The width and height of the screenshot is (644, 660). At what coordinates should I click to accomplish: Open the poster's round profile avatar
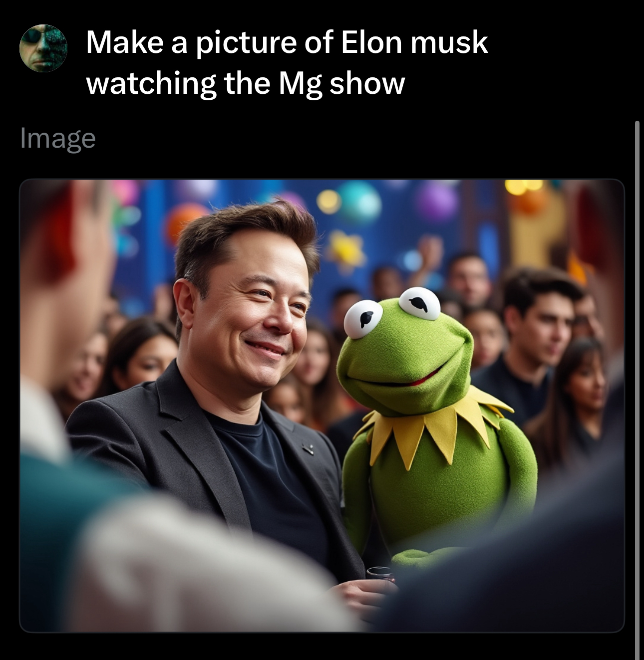click(43, 48)
